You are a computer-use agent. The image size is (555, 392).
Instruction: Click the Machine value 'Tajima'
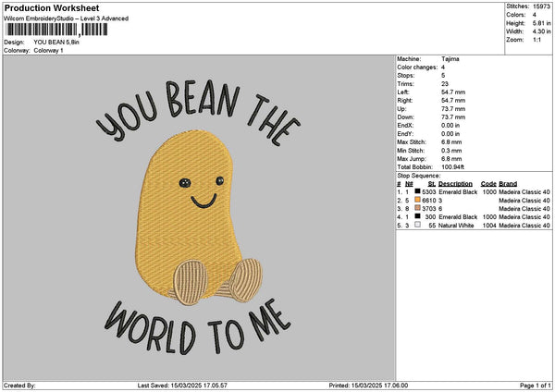coord(450,58)
